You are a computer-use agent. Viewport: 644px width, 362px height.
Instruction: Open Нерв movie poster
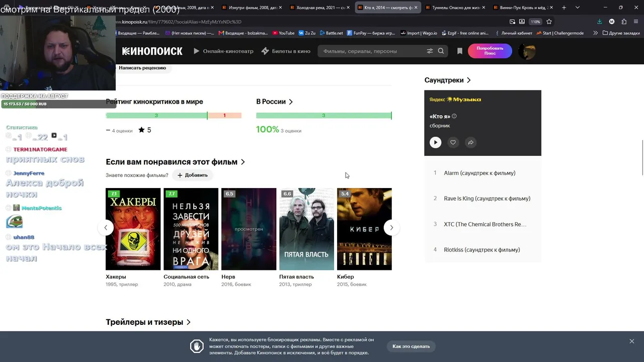tap(249, 229)
